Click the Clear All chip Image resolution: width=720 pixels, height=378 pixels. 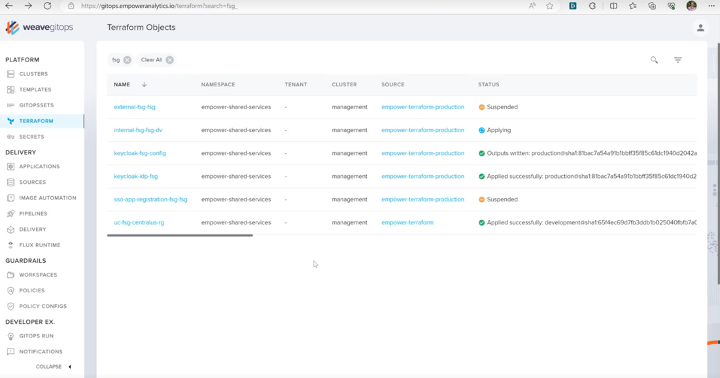pyautogui.click(x=157, y=60)
